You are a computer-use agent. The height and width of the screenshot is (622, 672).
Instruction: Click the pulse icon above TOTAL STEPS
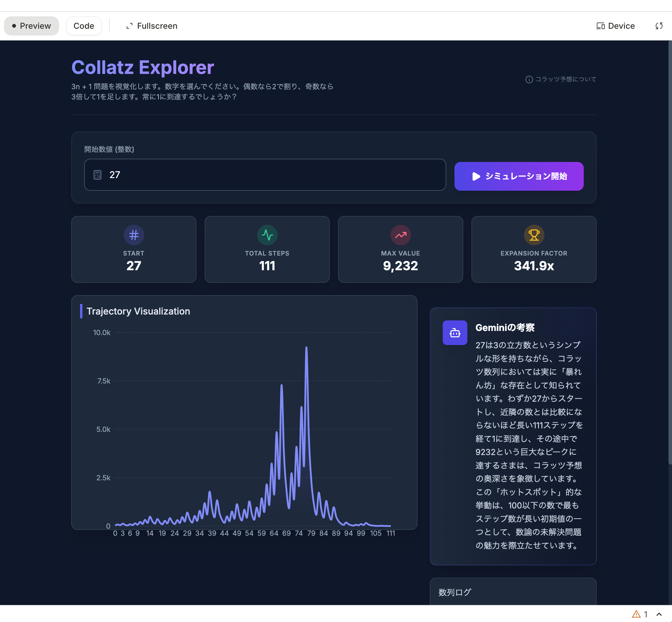click(x=267, y=235)
